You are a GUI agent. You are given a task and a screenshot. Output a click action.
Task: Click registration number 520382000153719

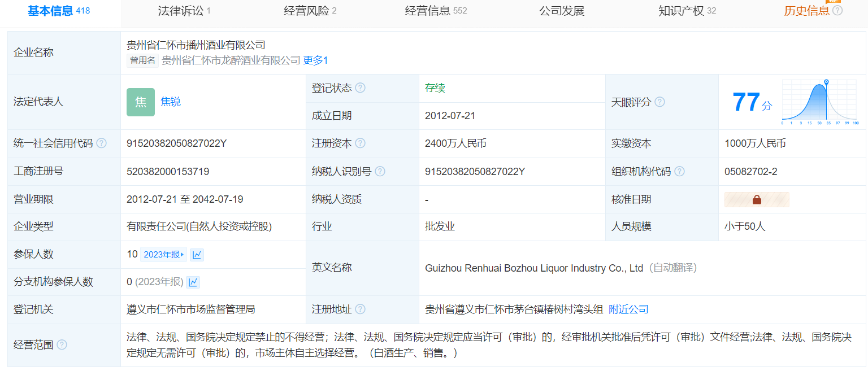coord(168,171)
